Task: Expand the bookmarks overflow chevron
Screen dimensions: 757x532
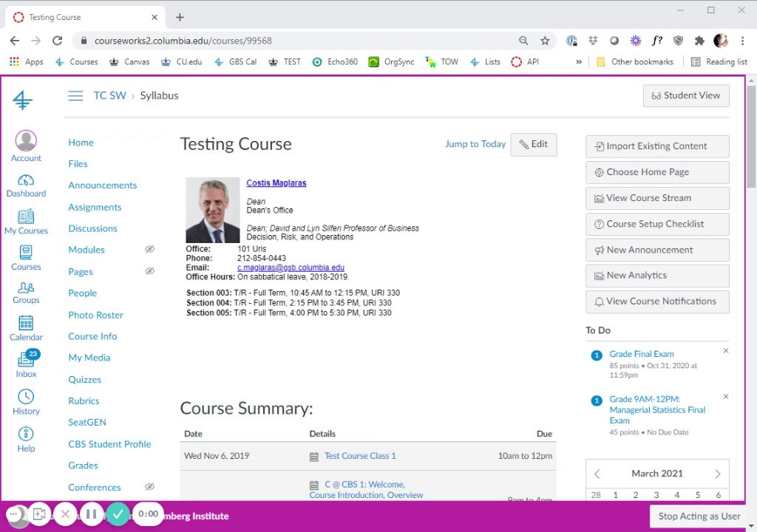Action: [579, 62]
